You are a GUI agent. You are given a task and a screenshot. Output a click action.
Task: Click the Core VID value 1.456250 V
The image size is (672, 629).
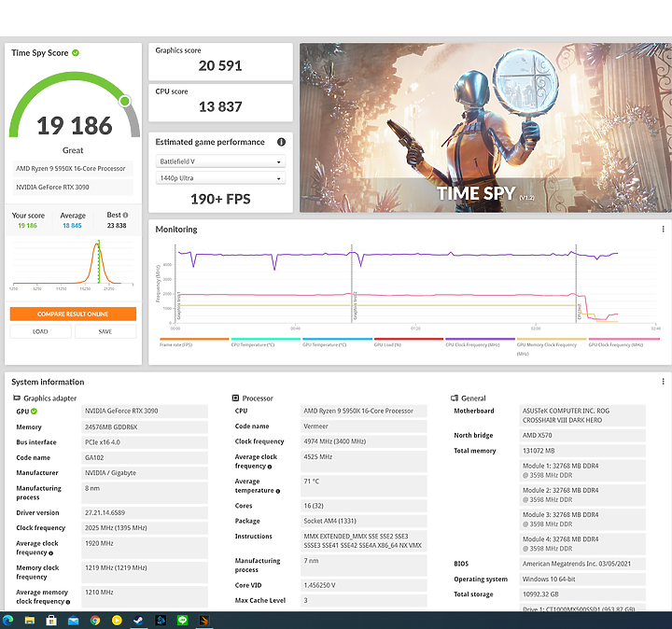[x=363, y=585]
